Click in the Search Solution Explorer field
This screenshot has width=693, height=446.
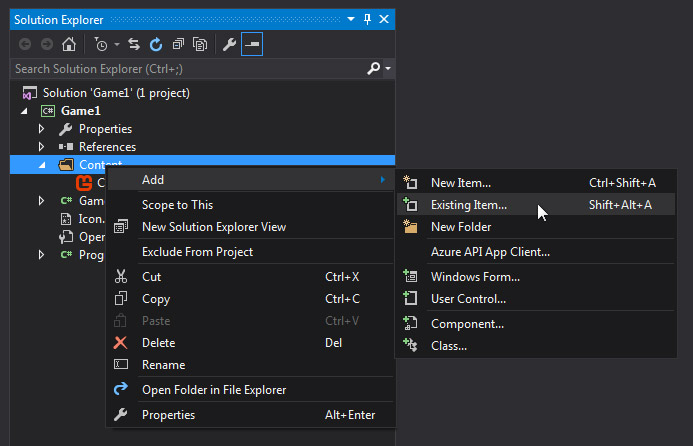(185, 69)
